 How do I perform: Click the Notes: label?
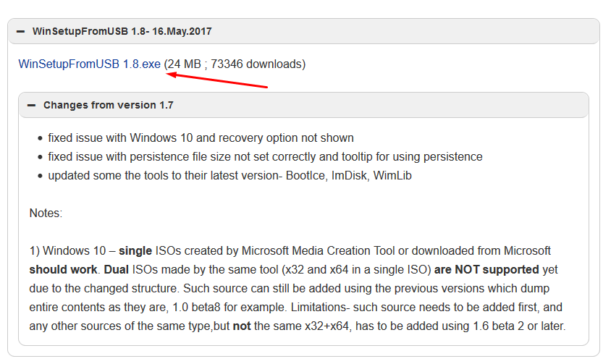coord(46,213)
